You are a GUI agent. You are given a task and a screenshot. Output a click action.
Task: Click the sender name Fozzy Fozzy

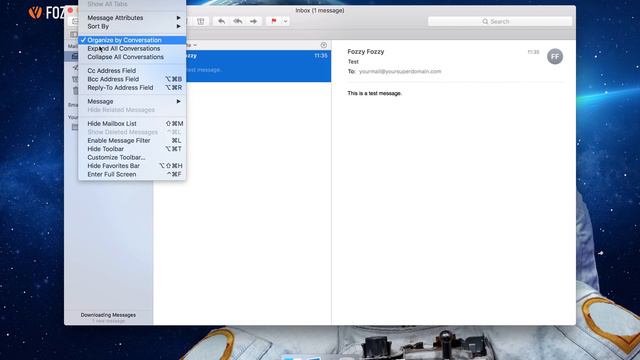tap(366, 51)
